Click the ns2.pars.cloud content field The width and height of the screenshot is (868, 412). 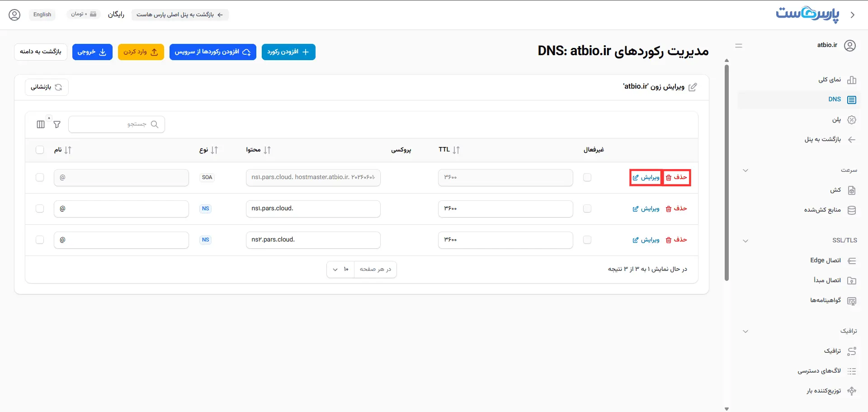313,240
